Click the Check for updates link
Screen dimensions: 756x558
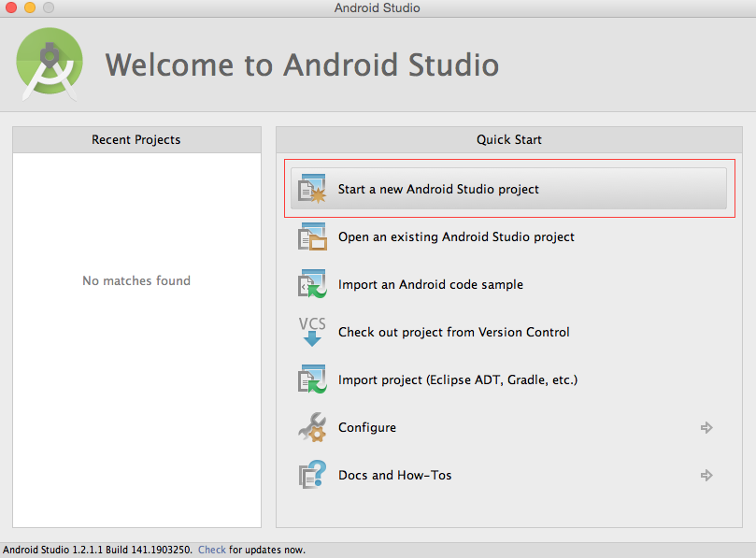(211, 550)
